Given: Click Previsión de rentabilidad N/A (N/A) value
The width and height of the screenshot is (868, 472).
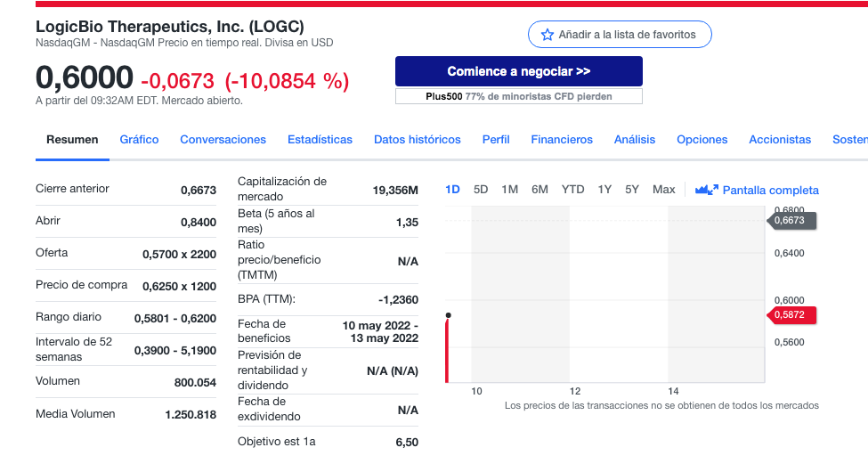Looking at the screenshot, I should click(x=393, y=371).
